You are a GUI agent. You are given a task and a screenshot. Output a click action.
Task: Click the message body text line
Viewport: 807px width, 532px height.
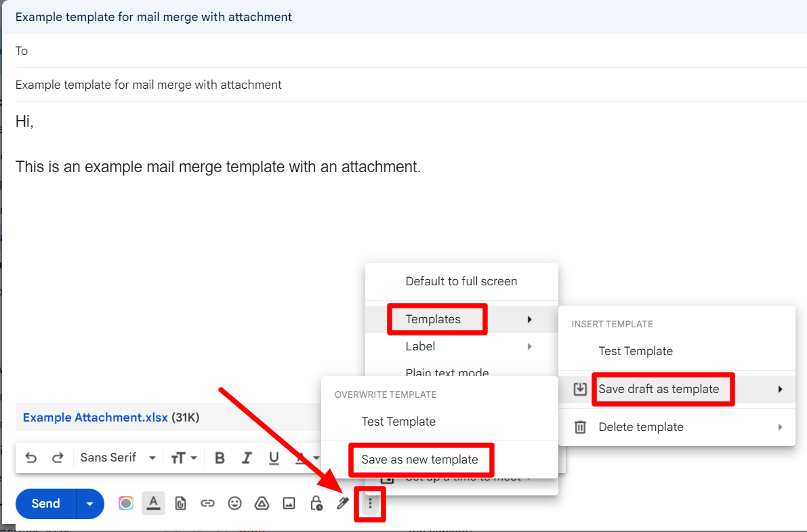click(218, 167)
